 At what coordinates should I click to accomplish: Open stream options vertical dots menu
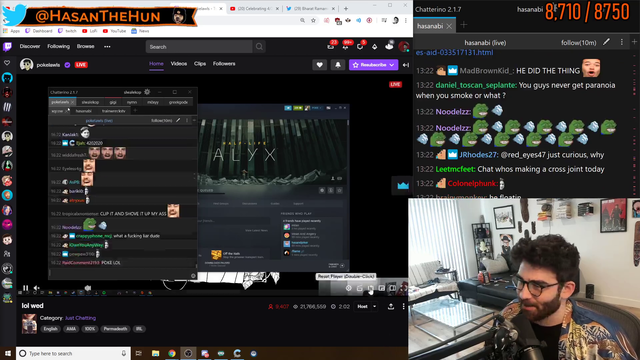[403, 307]
